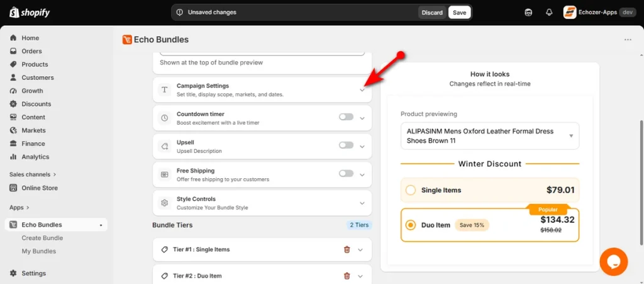Click the Finance bank icon

14,144
